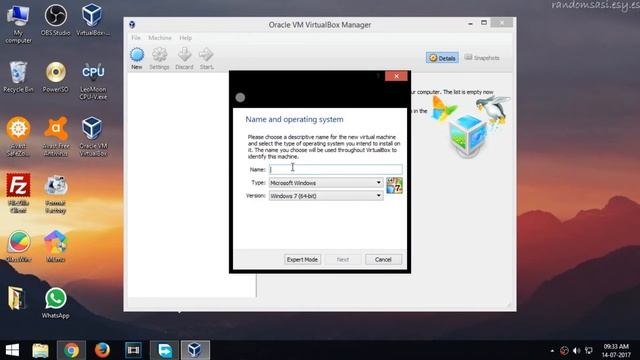Select the colorful house desktop icon
The width and height of the screenshot is (640, 360).
(x=56, y=246)
